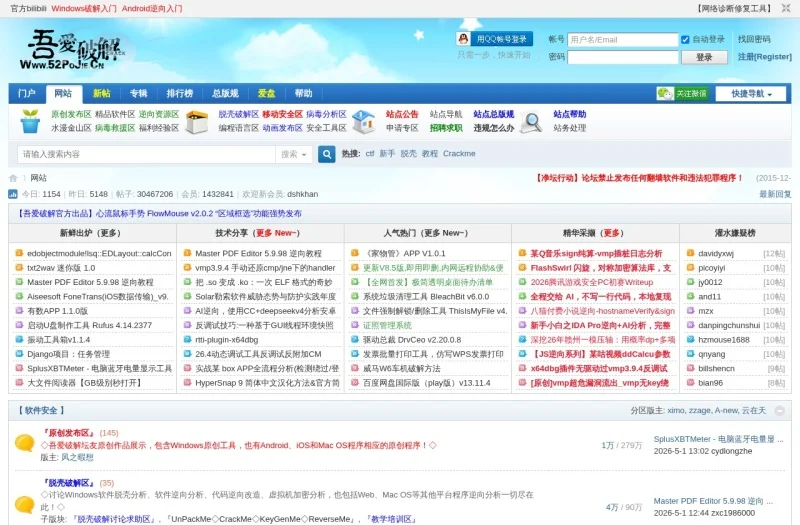This screenshot has width=800, height=525.
Task: Expand the 快捷导航 quick navigation dropdown
Action: pyautogui.click(x=751, y=94)
